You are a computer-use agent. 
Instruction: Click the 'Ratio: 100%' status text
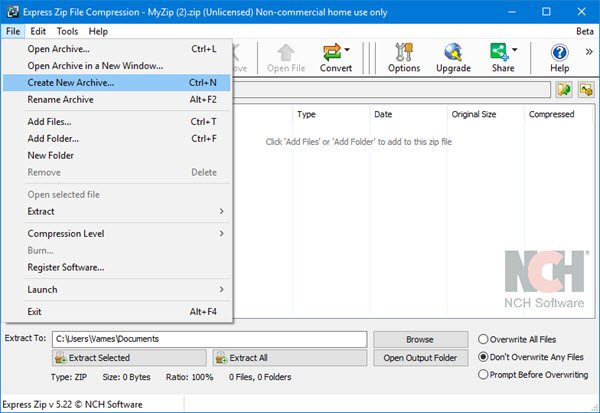[x=189, y=377]
